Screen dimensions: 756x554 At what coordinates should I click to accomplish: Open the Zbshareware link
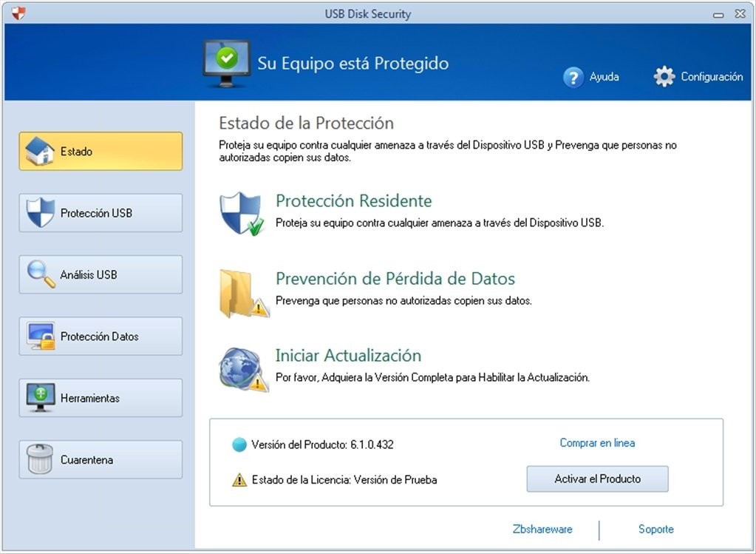(x=542, y=529)
